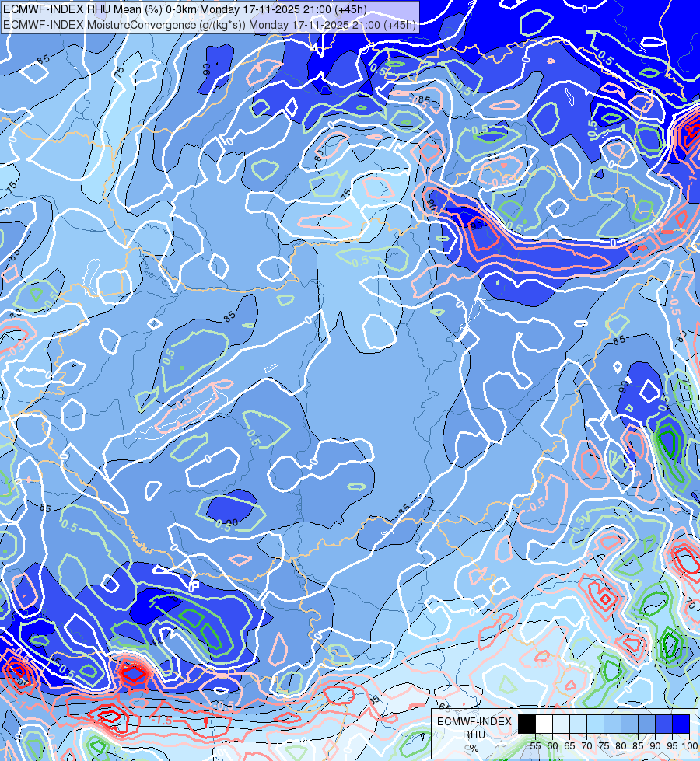Image resolution: width=700 pixels, height=761 pixels.
Task: Pick the 65–70 humidity legend swatch
Action: (578, 724)
